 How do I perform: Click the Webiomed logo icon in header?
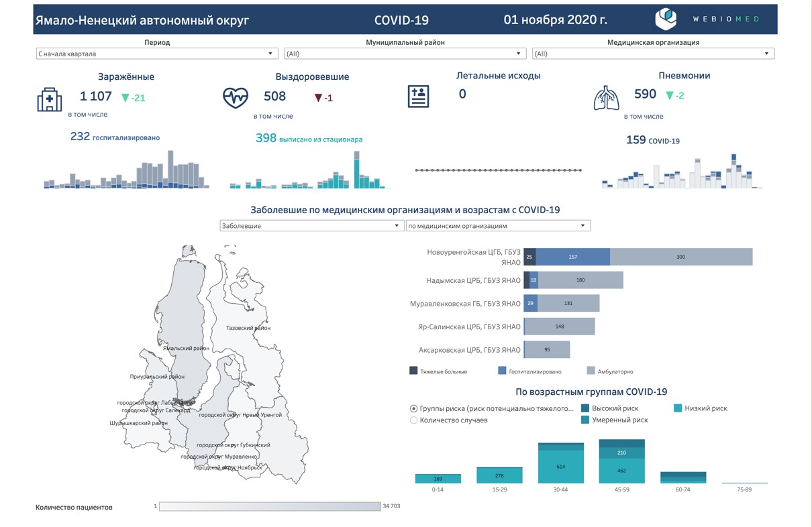pyautogui.click(x=666, y=19)
